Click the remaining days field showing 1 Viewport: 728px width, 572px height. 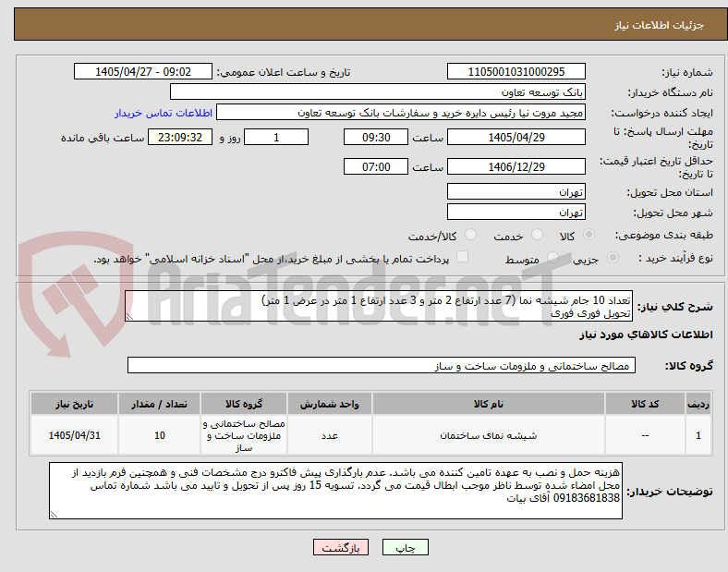[x=276, y=137]
